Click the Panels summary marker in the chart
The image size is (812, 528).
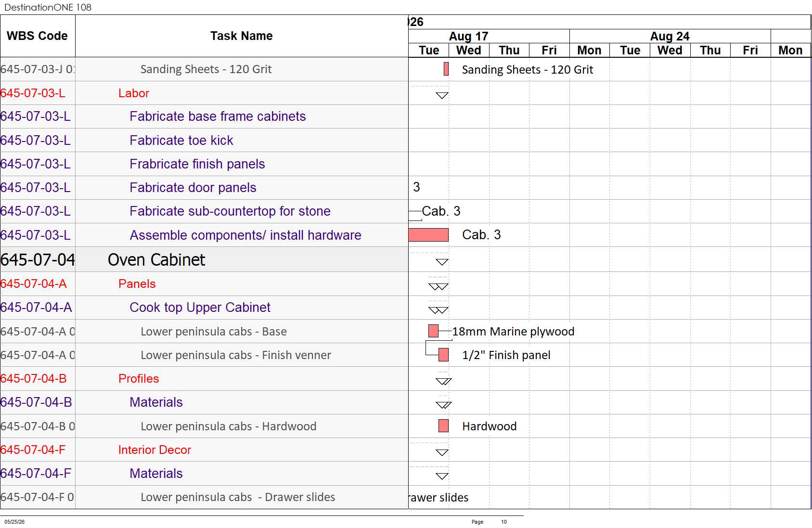click(438, 286)
